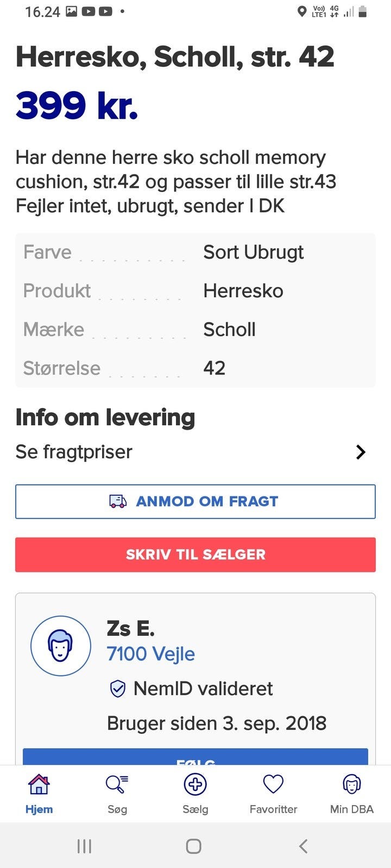Expand Se fragtpriser chevron arrow

coord(361,452)
